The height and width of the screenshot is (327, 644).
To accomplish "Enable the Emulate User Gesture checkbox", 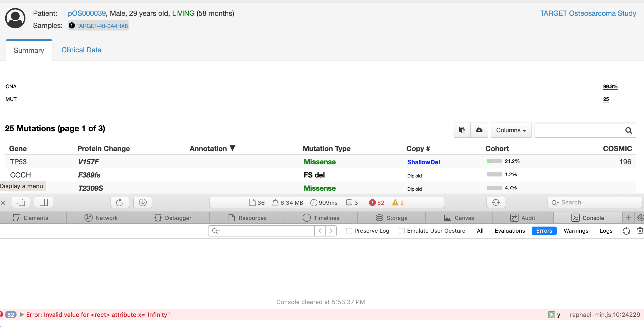I will point(402,231).
